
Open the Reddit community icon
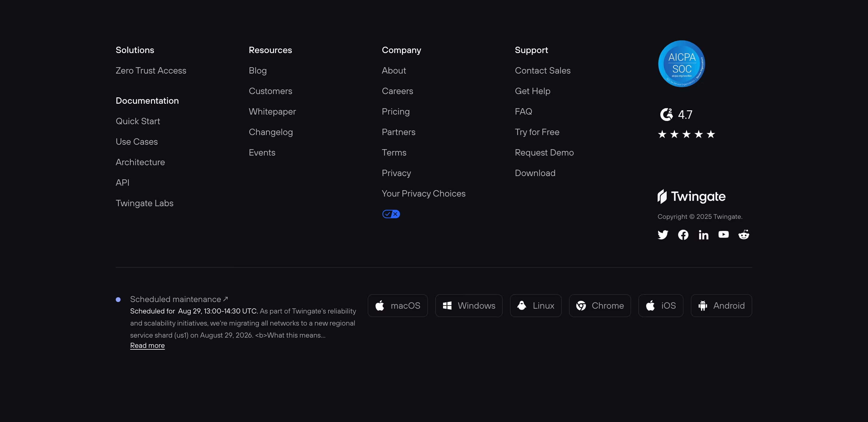(x=744, y=235)
